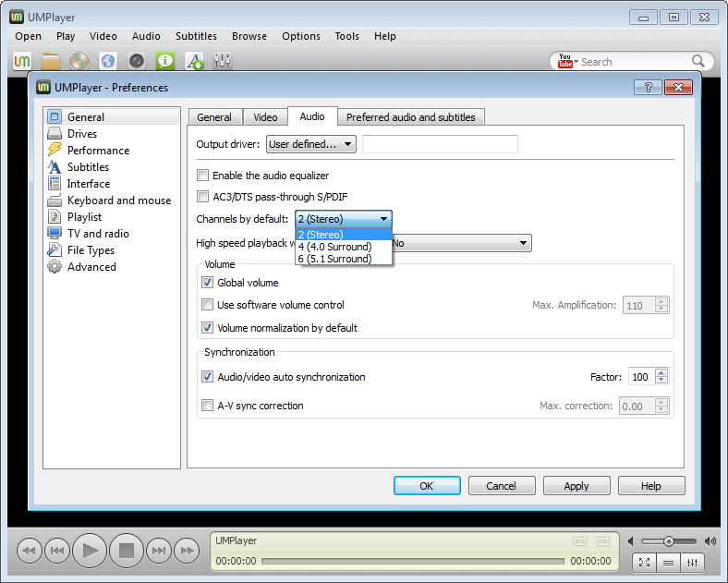
Task: Click Help button in dialog
Action: (651, 485)
